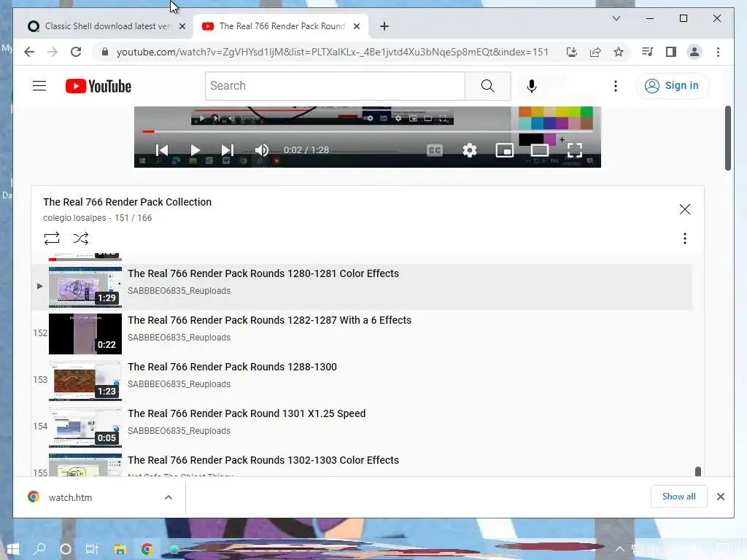Open playlist panel three-dot options
The image size is (747, 560).
[x=684, y=238]
